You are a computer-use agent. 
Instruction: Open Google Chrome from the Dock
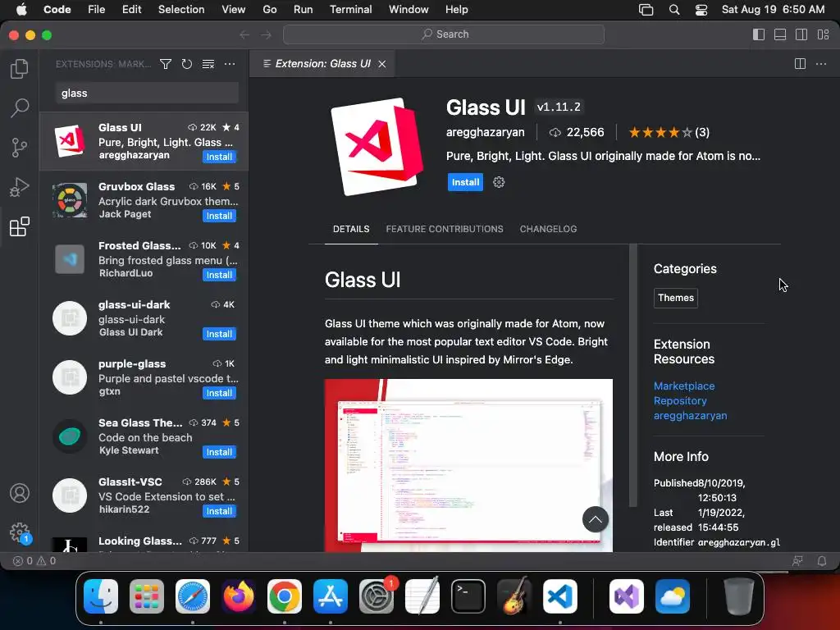coord(285,596)
